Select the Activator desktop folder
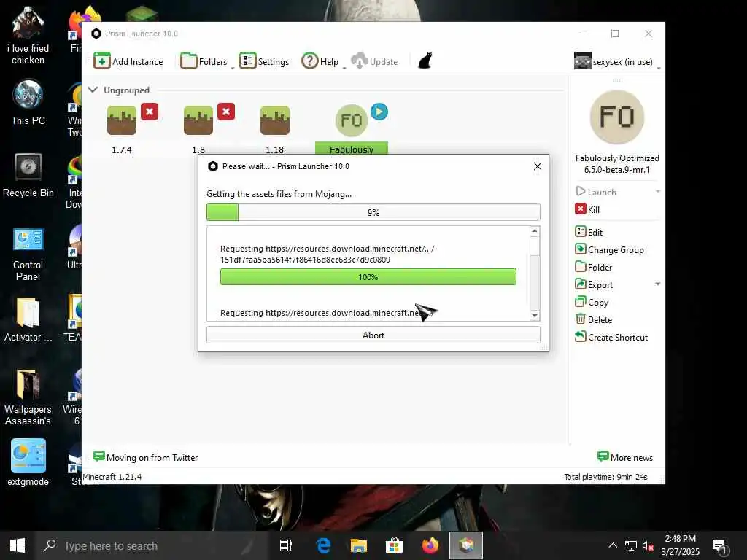Image resolution: width=747 pixels, height=560 pixels. click(x=28, y=319)
